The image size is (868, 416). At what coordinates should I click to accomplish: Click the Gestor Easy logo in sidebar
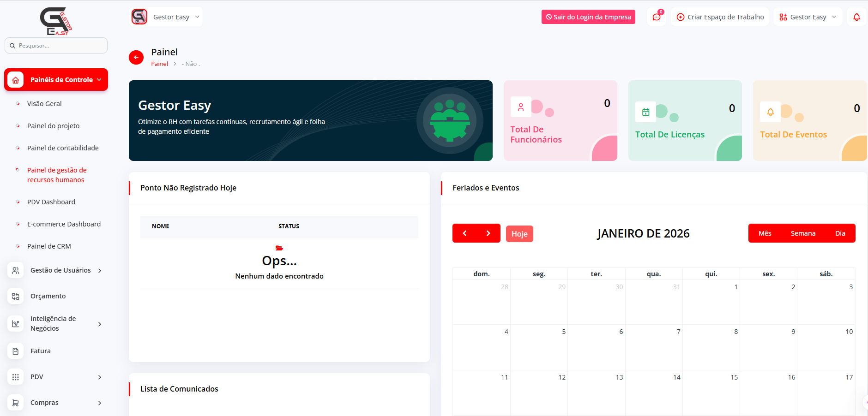pos(56,21)
